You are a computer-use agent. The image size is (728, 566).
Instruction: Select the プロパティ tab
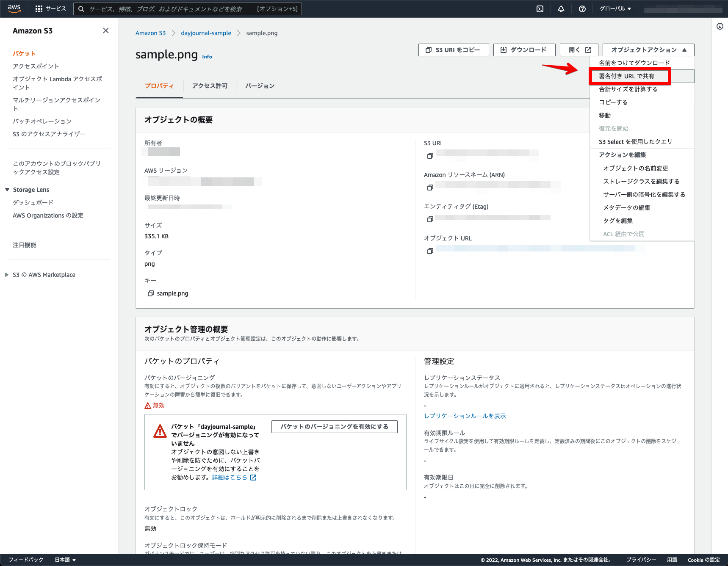160,86
